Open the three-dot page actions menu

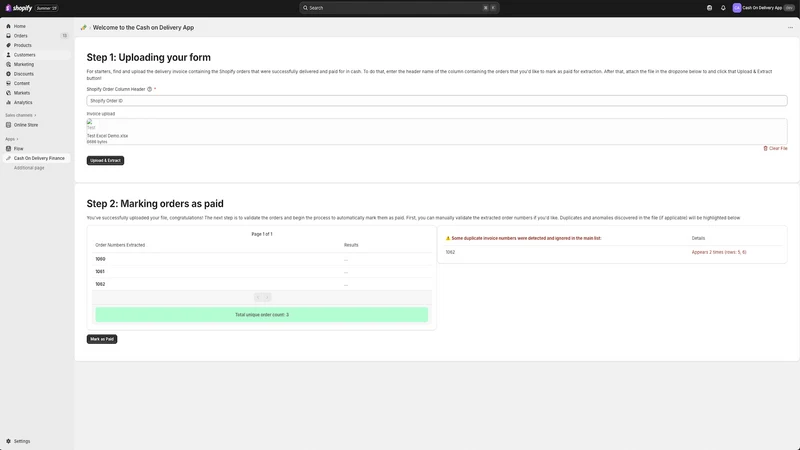(x=790, y=28)
